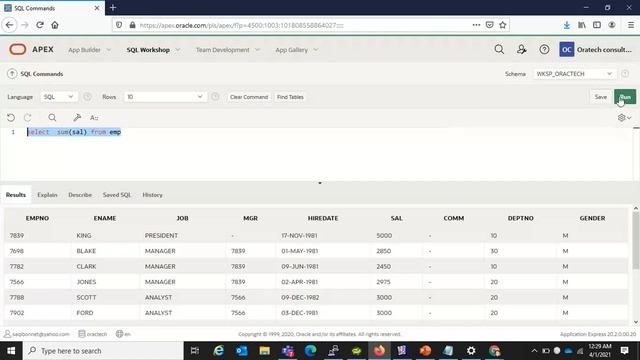This screenshot has width=640, height=360.
Task: Go back with browser back arrow
Action: (x=9, y=25)
